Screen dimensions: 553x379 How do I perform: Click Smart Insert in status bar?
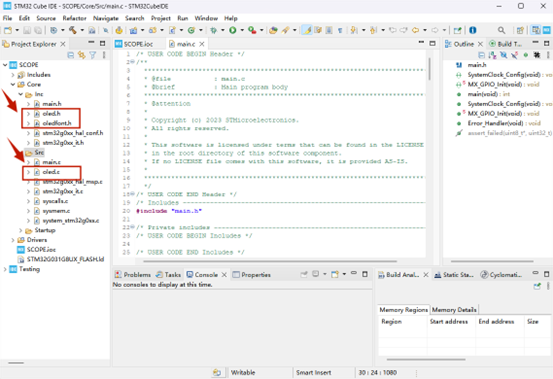tap(313, 373)
